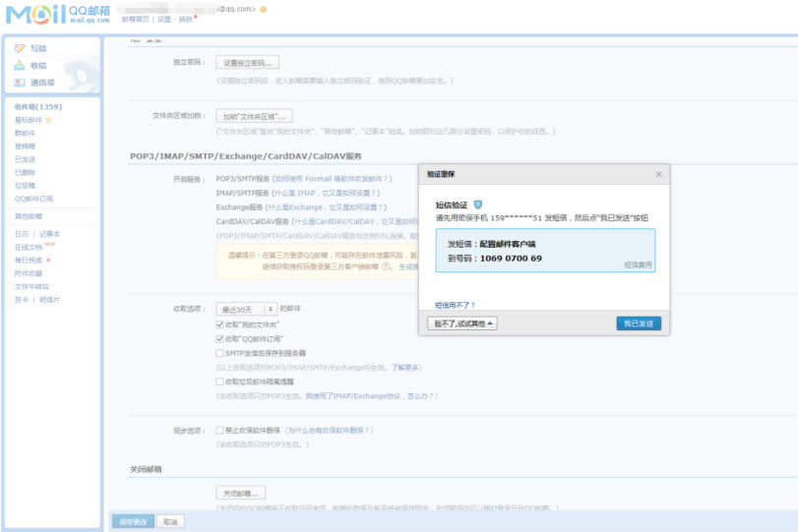Click the star icon beside 星标邮件
Image resolution: width=798 pixels, height=532 pixels.
pyautogui.click(x=48, y=119)
